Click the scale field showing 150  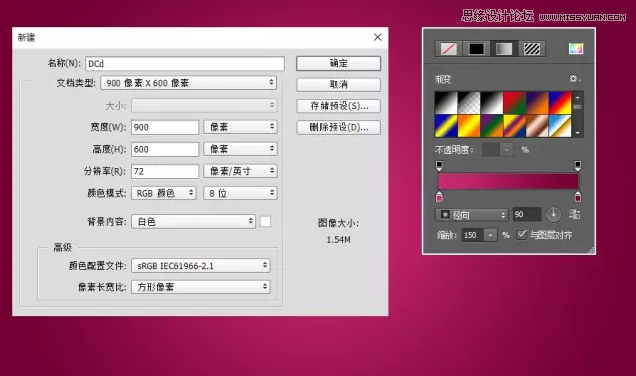point(473,235)
